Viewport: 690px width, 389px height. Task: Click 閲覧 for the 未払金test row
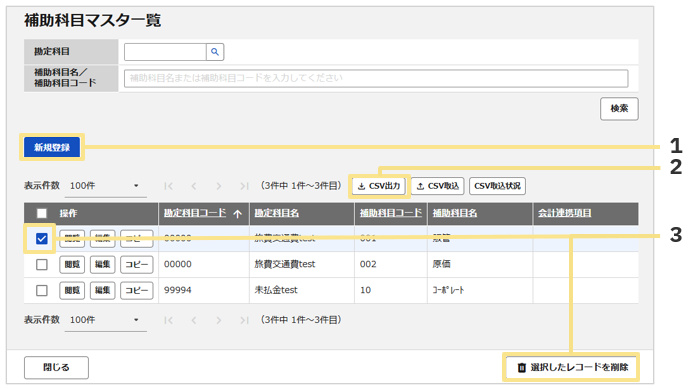tap(72, 290)
